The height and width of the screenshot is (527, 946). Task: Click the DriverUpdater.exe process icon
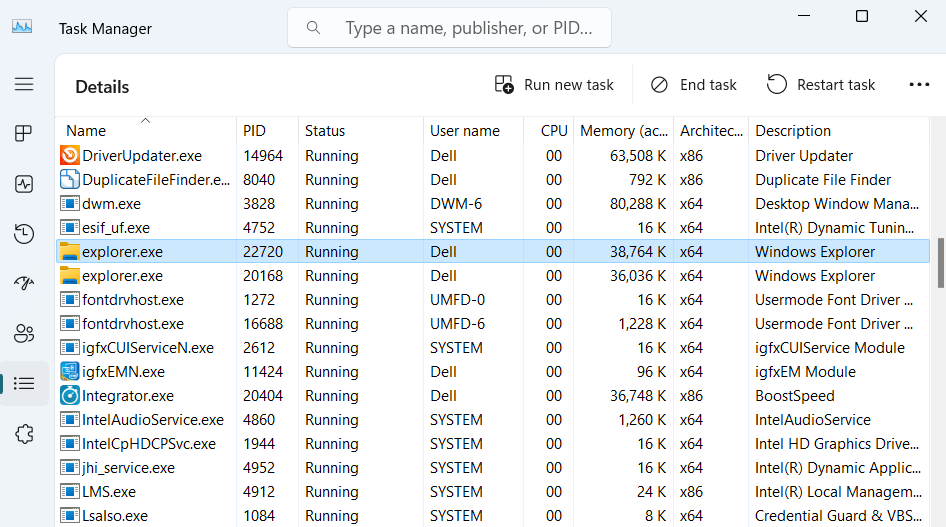69,156
